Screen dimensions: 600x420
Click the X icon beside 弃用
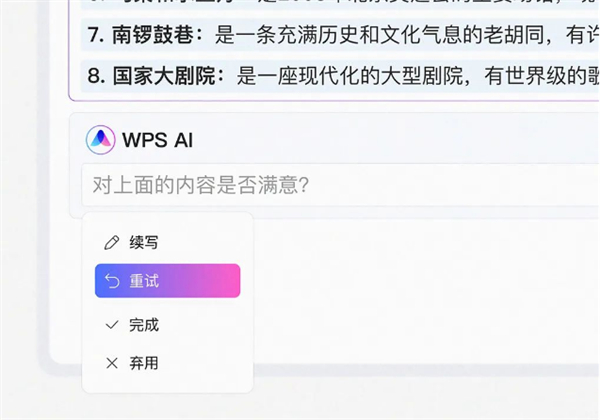tap(112, 363)
